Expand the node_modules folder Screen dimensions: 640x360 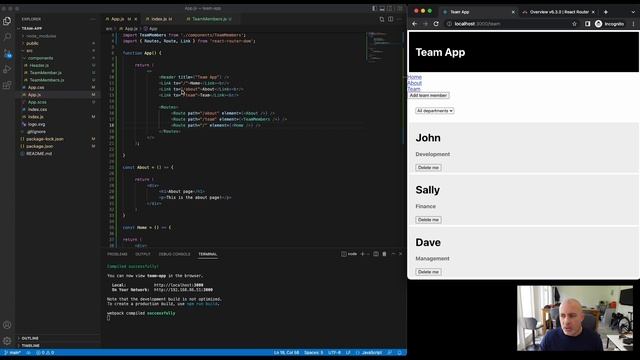pos(57,36)
